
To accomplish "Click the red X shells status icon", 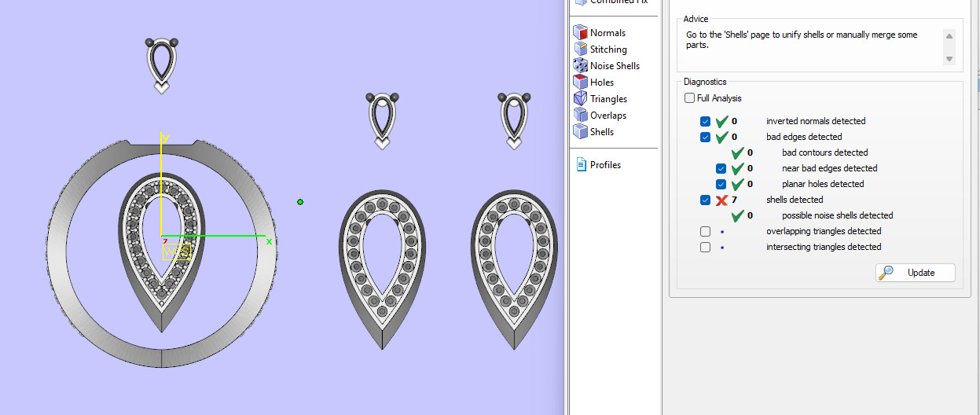I will tap(722, 200).
